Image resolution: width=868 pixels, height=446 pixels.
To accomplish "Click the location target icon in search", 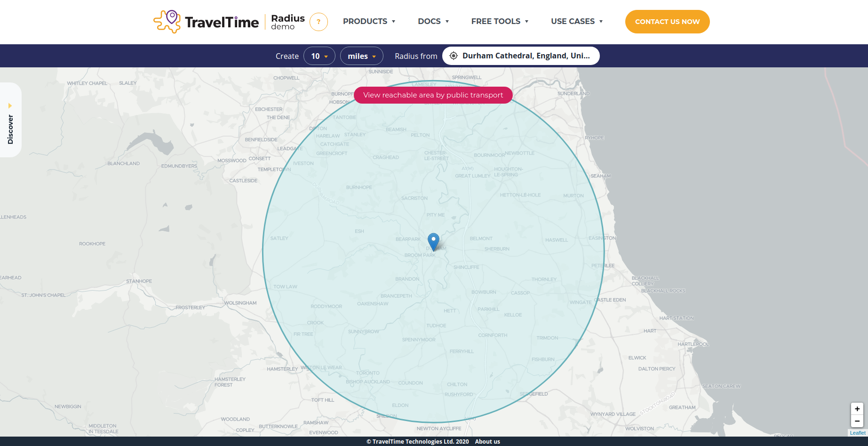I will tap(454, 56).
